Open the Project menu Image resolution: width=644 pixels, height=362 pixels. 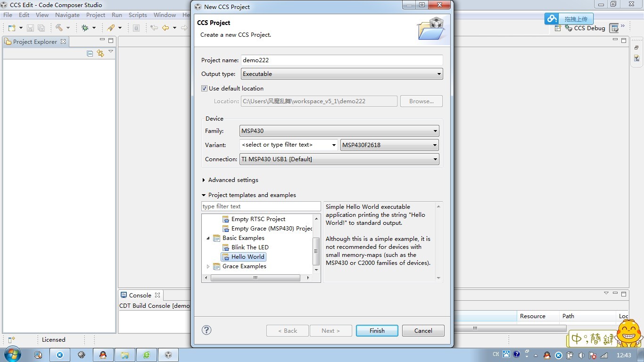[x=96, y=15]
